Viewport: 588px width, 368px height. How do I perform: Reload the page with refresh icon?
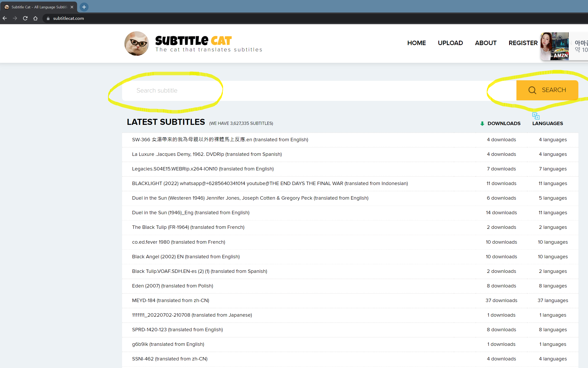[25, 18]
